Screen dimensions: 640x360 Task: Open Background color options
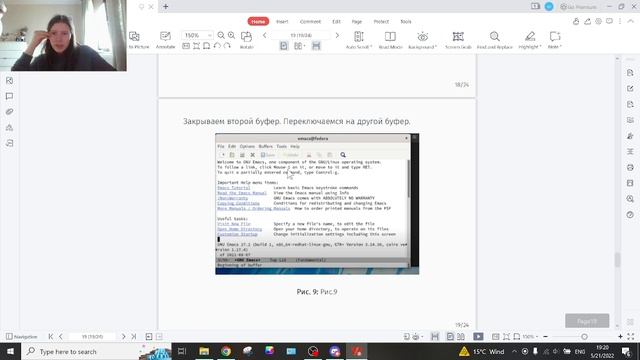point(422,40)
